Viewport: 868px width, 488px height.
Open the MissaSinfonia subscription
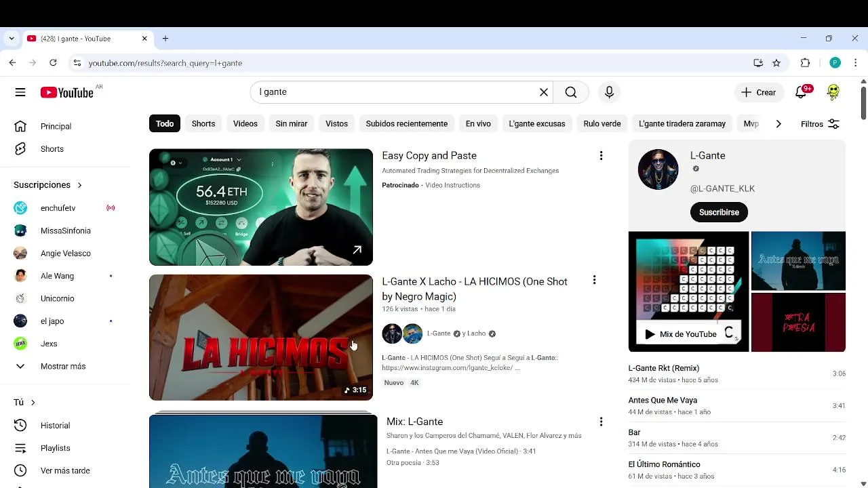[x=64, y=230]
